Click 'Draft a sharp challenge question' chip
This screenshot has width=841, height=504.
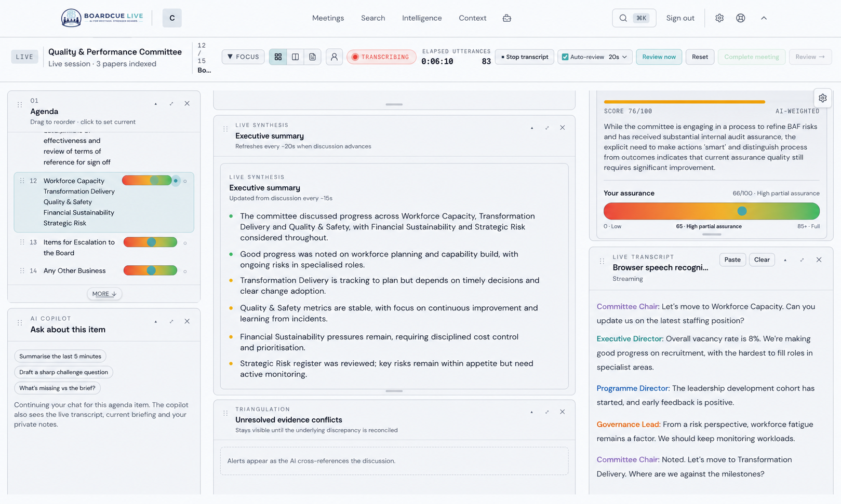coord(63,372)
